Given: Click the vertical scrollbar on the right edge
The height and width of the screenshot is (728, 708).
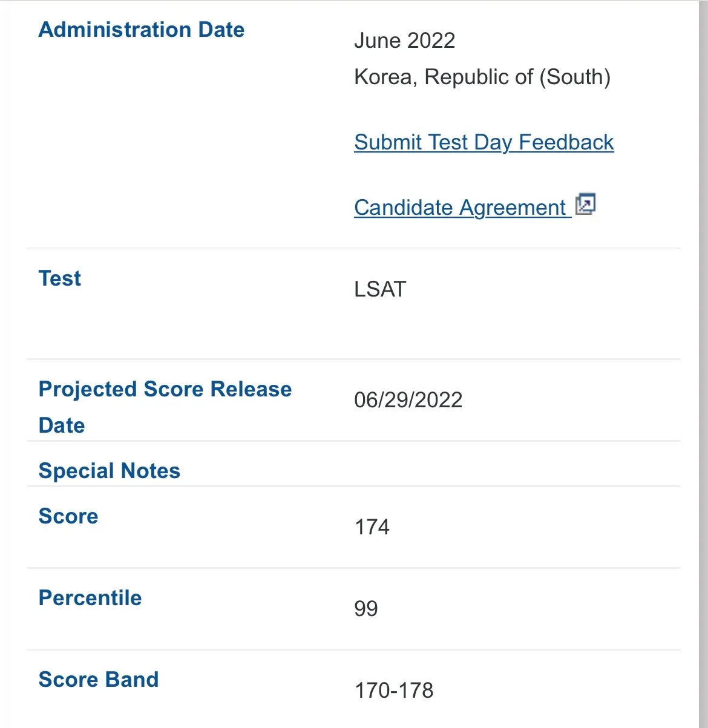Looking at the screenshot, I should (x=702, y=363).
